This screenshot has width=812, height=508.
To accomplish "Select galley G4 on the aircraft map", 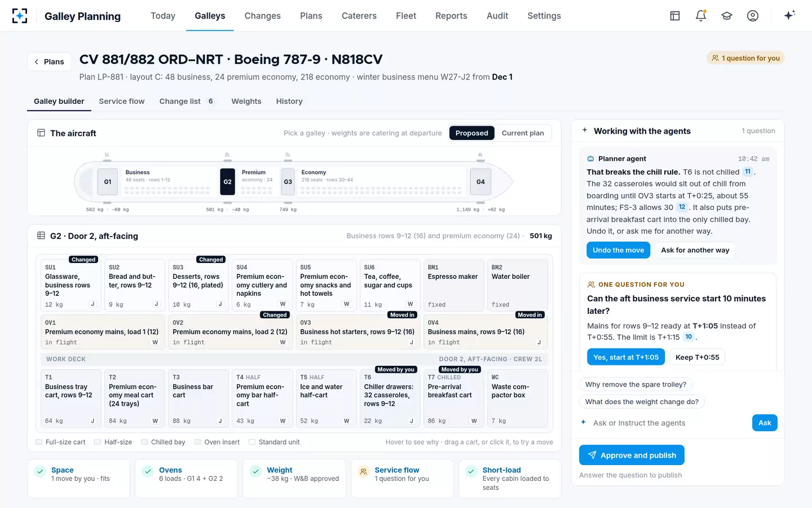I will pyautogui.click(x=480, y=182).
